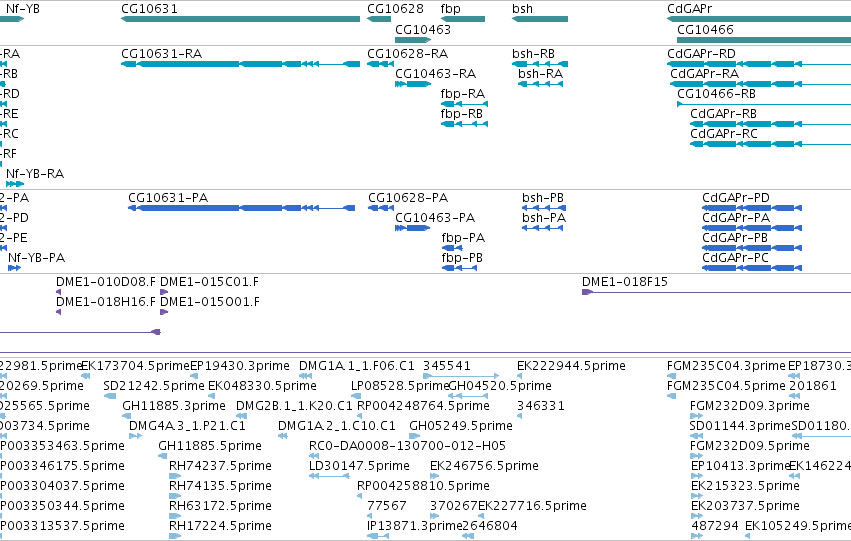This screenshot has height=541, width=851.
Task: Select the DME1-015C01.F feature
Action: tap(164, 292)
